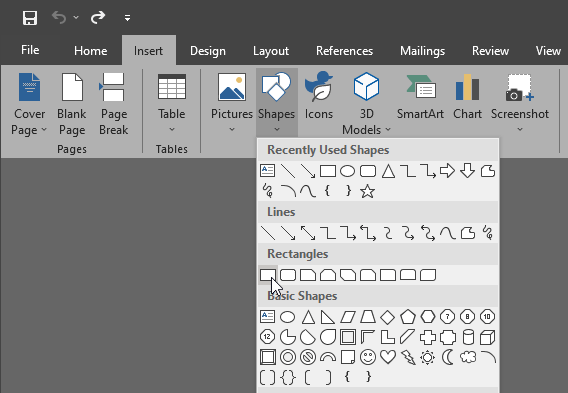
Task: Select the Oval in Recently Used Shapes
Action: pyautogui.click(x=347, y=171)
